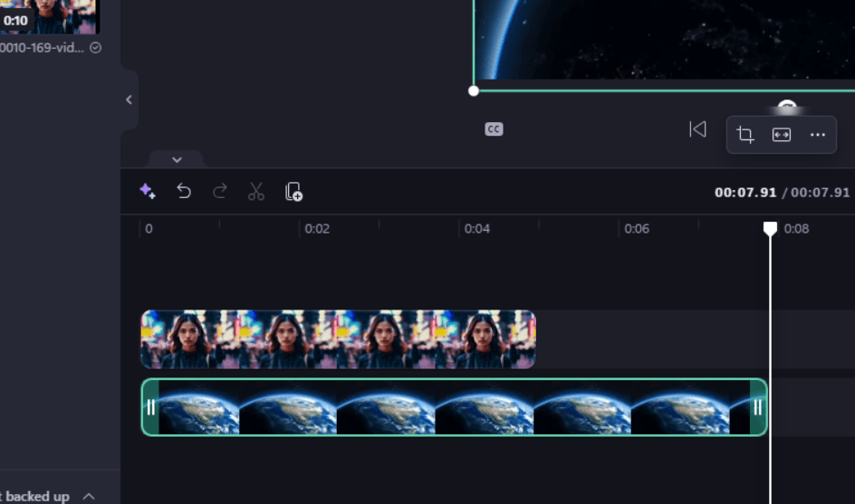
Task: Click the AI sparkle icon in timeline toolbar
Action: (147, 191)
